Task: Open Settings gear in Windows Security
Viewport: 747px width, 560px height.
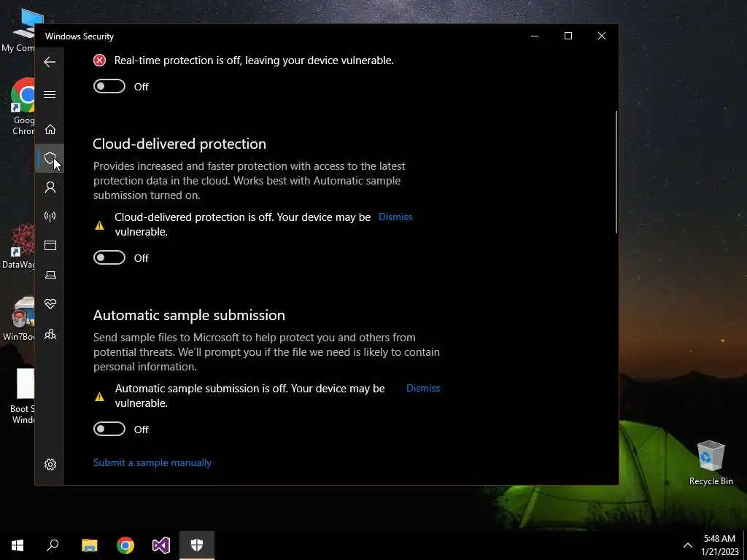Action: [50, 464]
